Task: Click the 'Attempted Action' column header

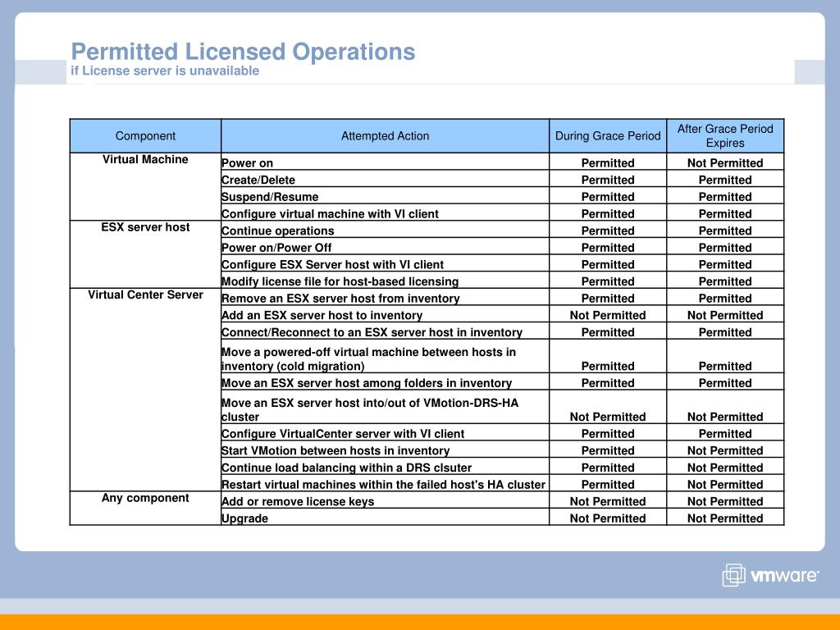Action: [386, 136]
